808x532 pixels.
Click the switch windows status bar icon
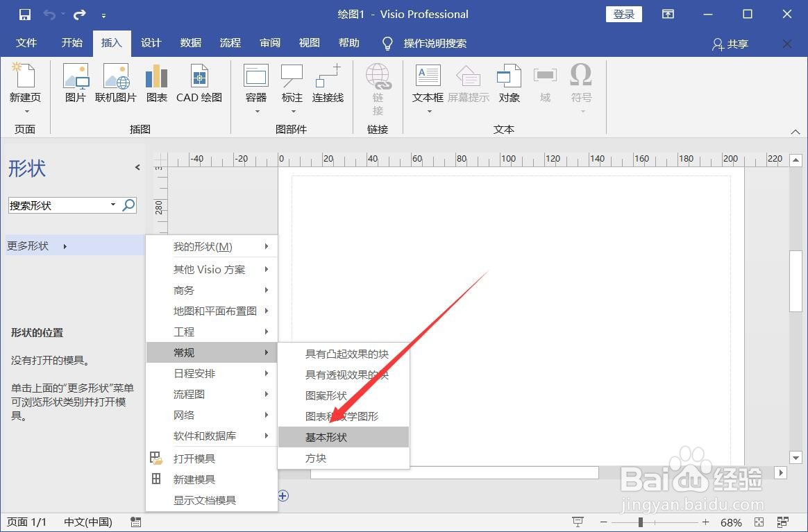[783, 522]
